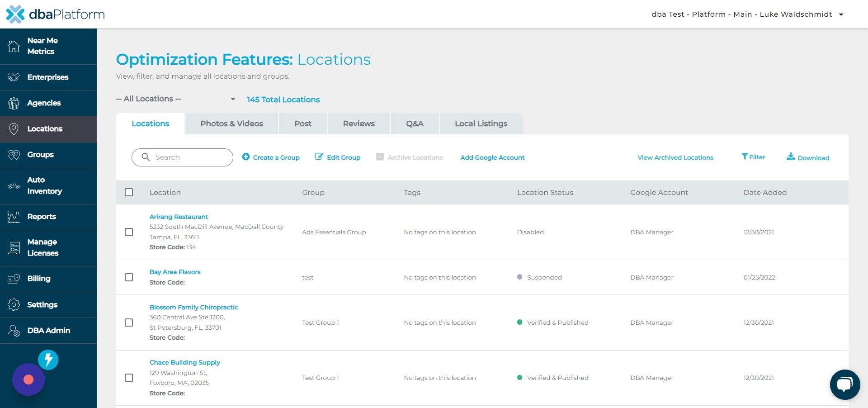Type in the location Search field
Viewport: 868px width, 408px height.
click(x=182, y=157)
